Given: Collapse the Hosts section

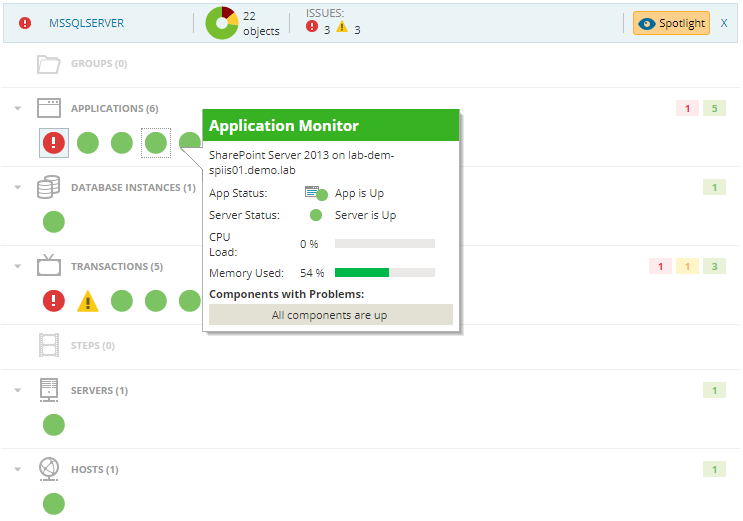Looking at the screenshot, I should pyautogui.click(x=18, y=470).
